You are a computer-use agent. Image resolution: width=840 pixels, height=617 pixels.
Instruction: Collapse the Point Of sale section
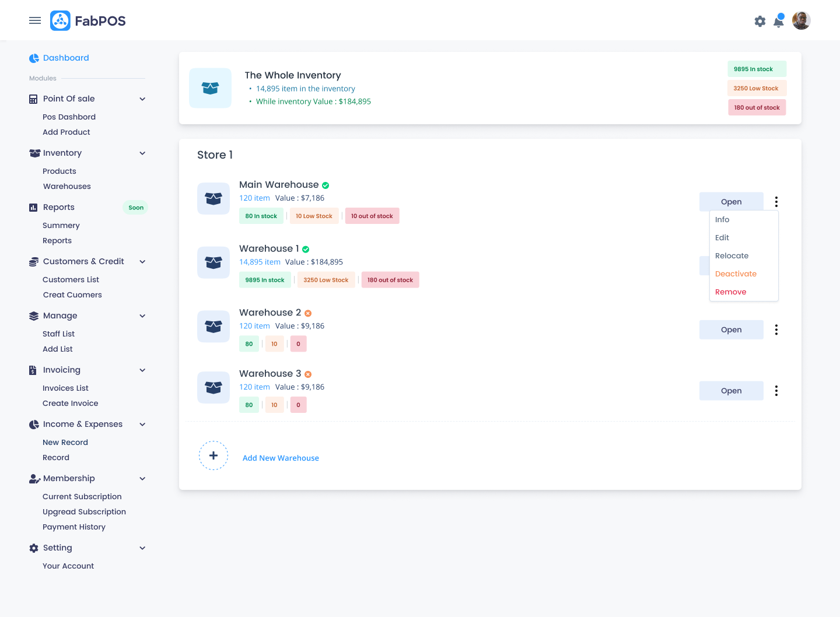coord(142,99)
